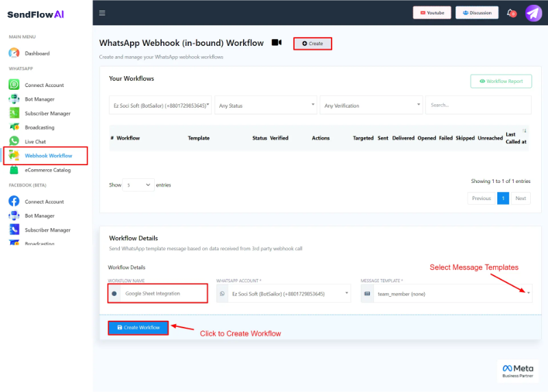
Task: Go to Next page
Action: click(521, 198)
